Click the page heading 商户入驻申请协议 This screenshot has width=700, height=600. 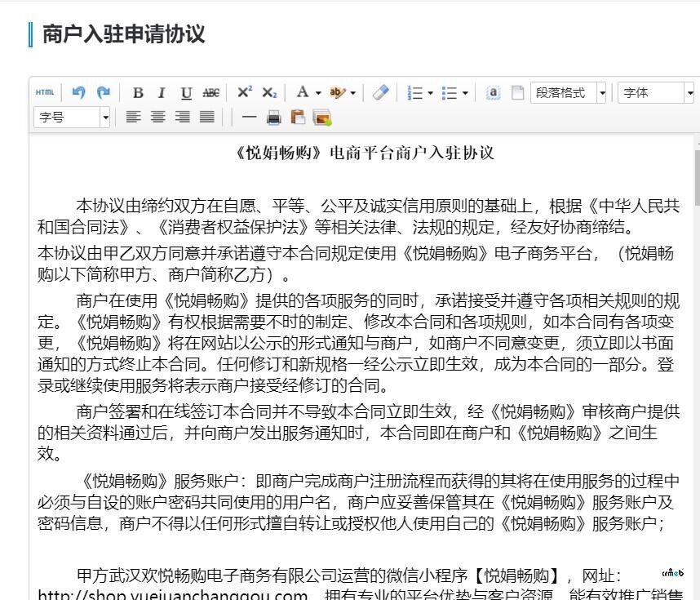(x=124, y=34)
